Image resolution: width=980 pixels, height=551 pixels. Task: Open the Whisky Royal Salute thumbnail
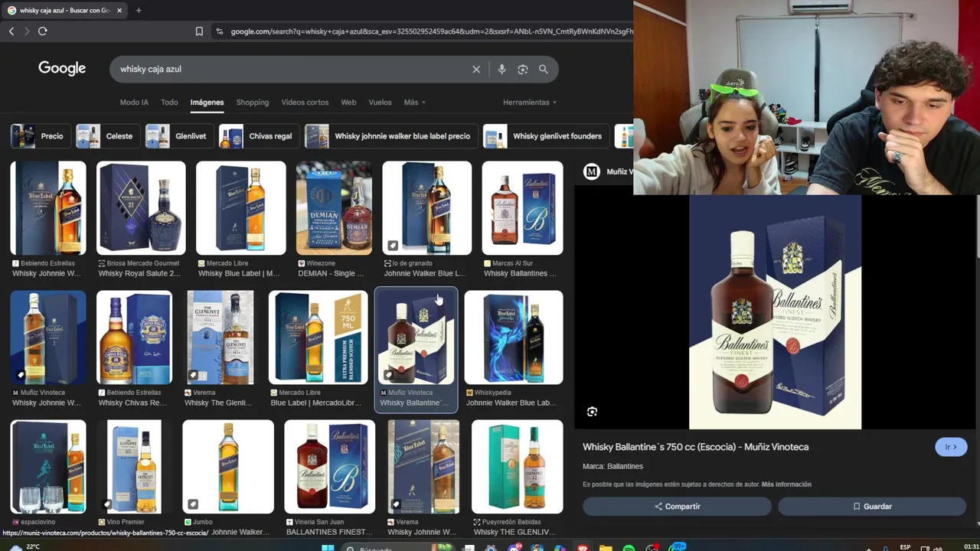tap(141, 208)
